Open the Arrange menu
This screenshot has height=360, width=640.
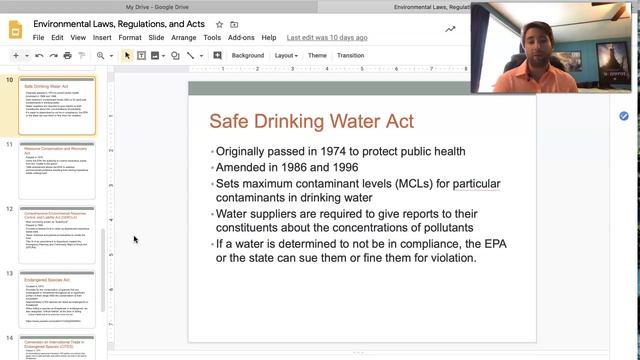pos(184,38)
